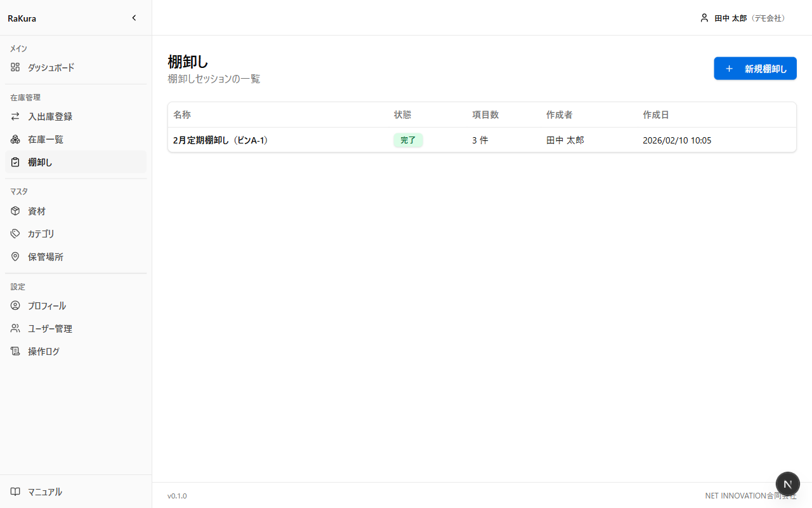
Task: Click the 棚卸し clipboard icon
Action: click(x=15, y=163)
